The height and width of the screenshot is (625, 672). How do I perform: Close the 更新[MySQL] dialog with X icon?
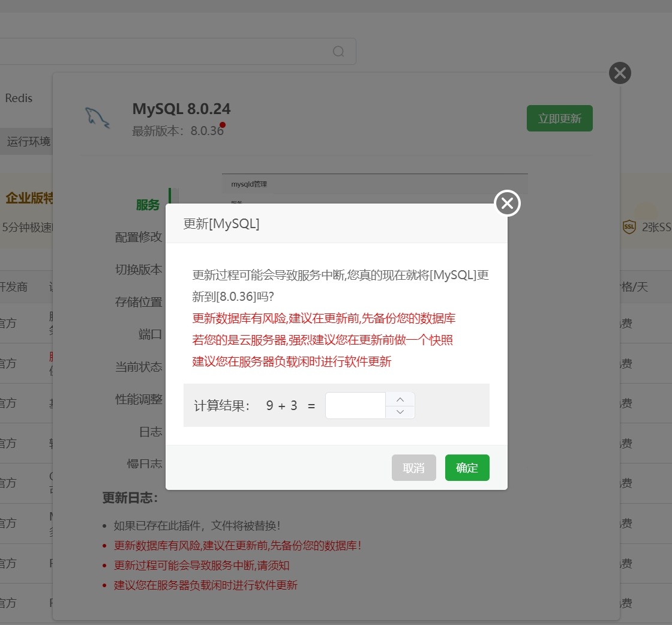click(x=507, y=204)
